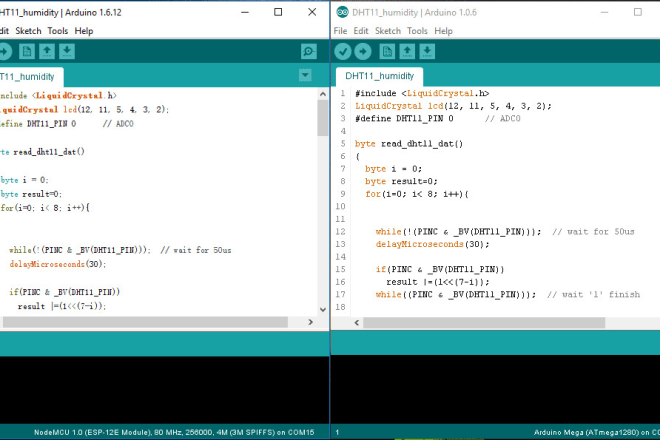
Task: Select the humidity sketch tab in Arduino 1.6.12 window
Action: coord(32,77)
